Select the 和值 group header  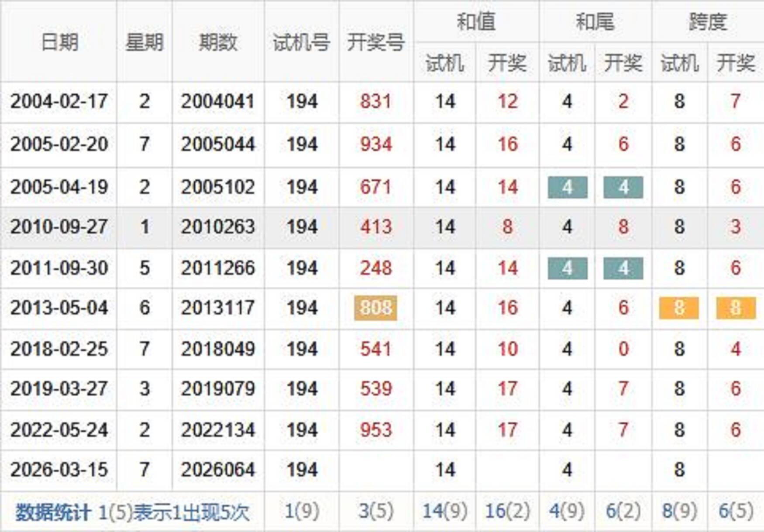[x=476, y=21]
